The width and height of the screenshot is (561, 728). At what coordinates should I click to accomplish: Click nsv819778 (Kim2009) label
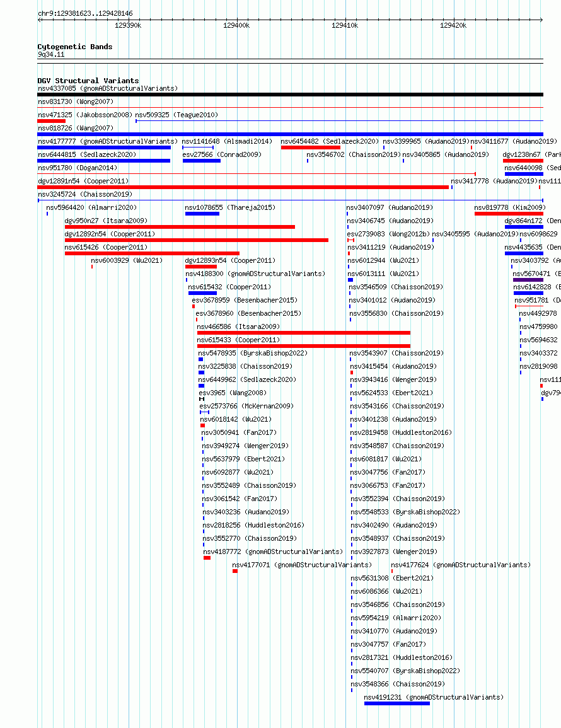click(510, 207)
